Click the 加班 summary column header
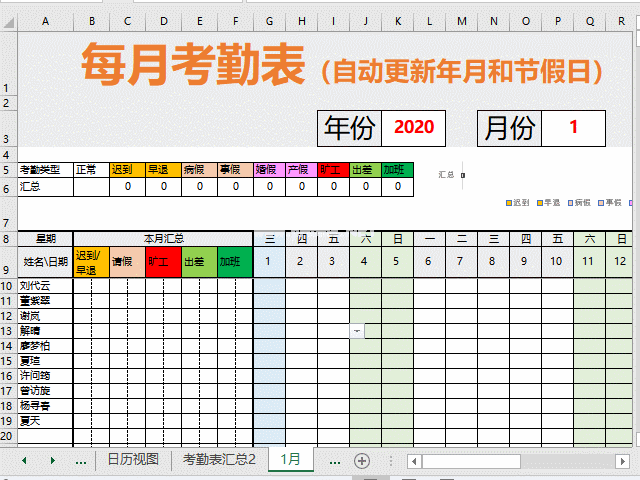 pos(235,262)
